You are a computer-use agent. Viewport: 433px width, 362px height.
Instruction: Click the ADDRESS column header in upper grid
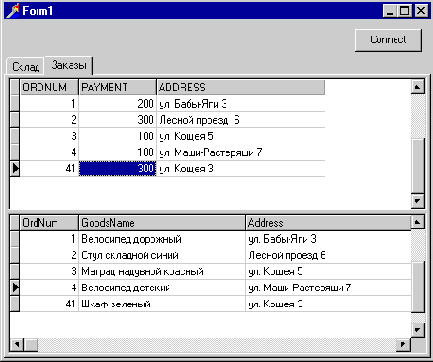pos(241,87)
